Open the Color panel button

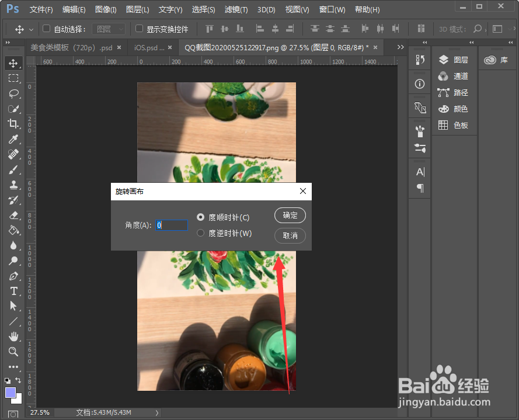[453, 109]
